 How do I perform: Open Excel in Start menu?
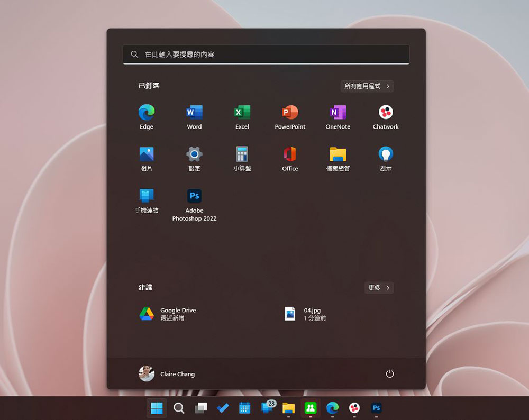242,117
